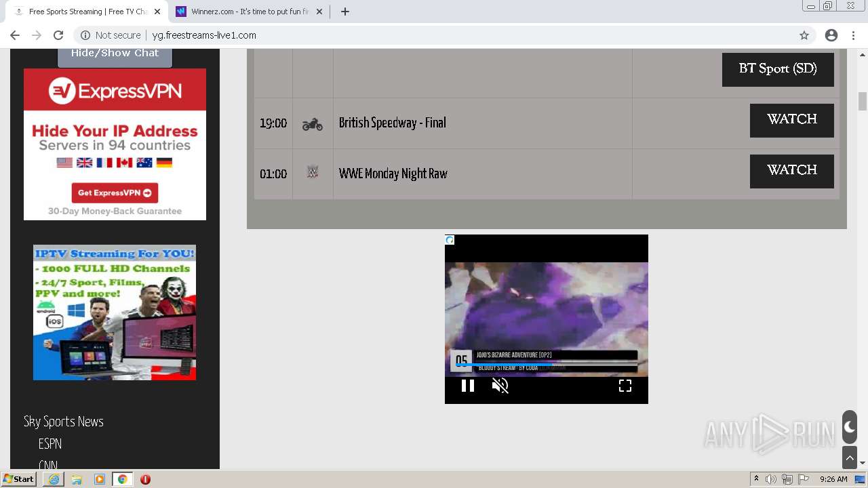
Task: Select WWE Monday Night Raw event text
Action: tap(393, 174)
